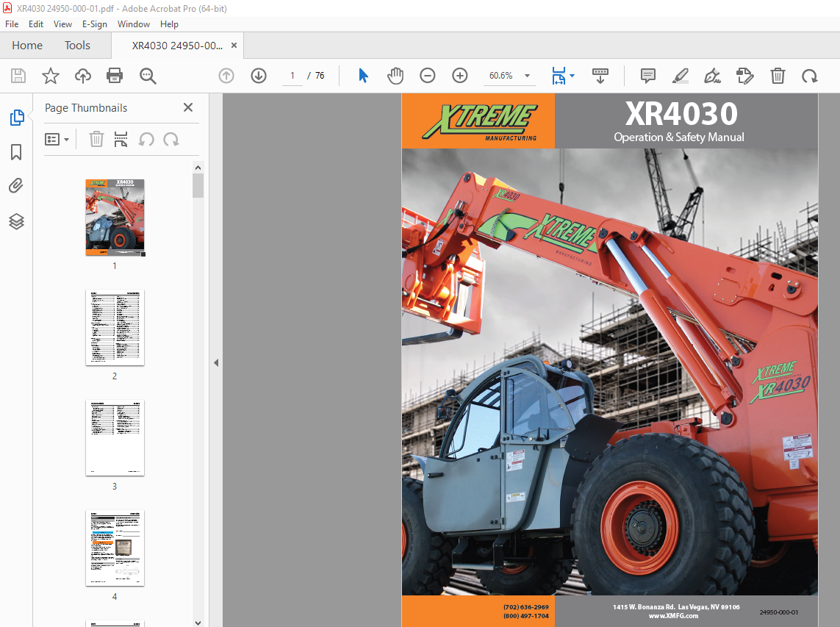Delete selected thumbnail pages trash icon
This screenshot has width=840, height=627.
[x=96, y=140]
